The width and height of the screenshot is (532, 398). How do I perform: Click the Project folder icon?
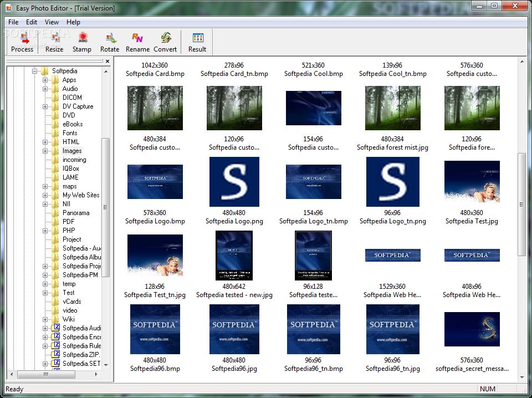pyautogui.click(x=55, y=239)
